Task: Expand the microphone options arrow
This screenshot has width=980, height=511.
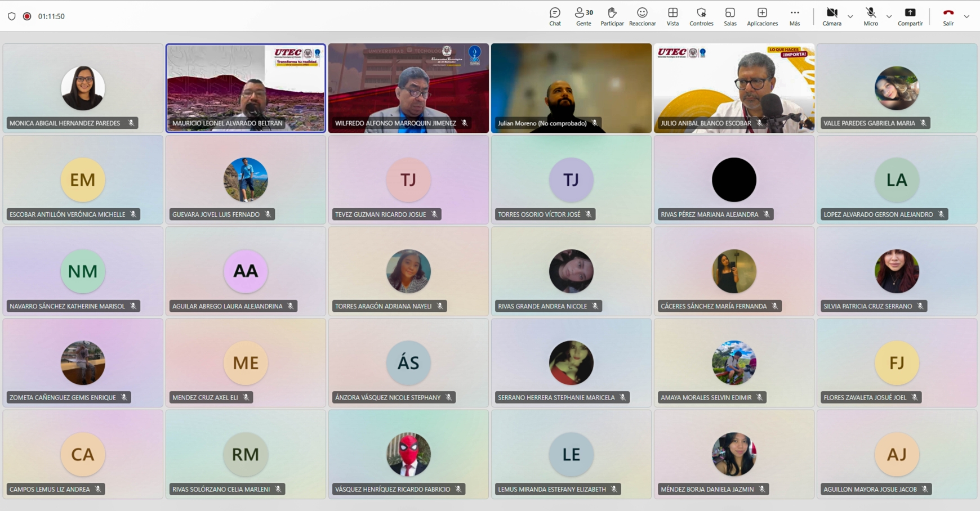Action: tap(889, 17)
